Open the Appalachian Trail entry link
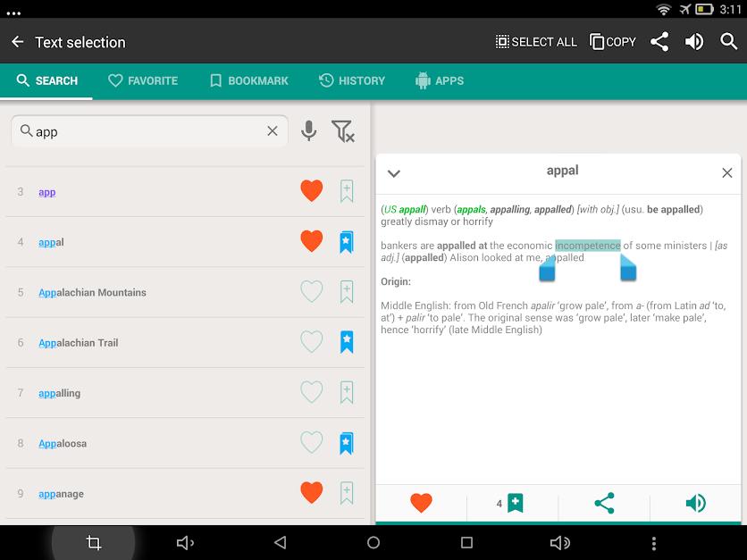Image resolution: width=747 pixels, height=560 pixels. click(x=78, y=342)
